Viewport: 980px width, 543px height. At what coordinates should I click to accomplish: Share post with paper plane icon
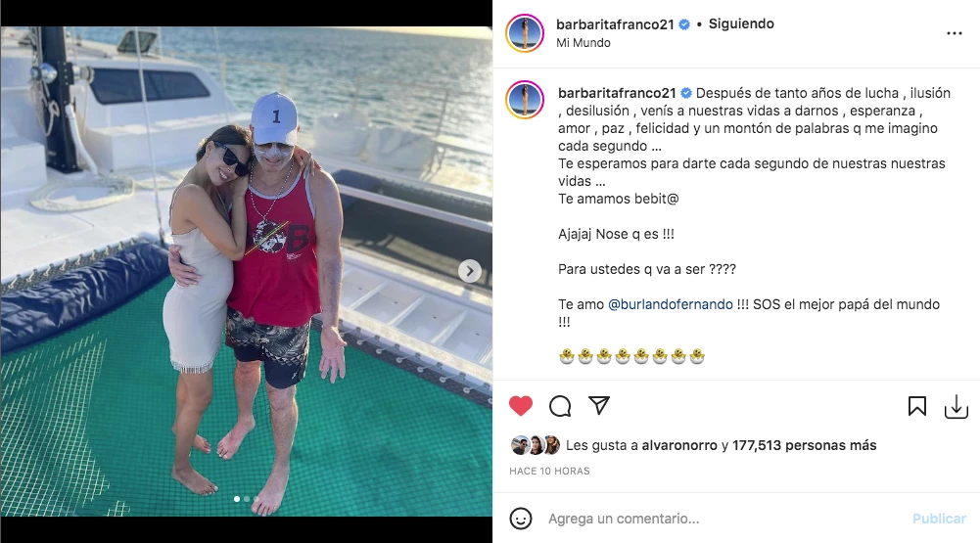[x=599, y=405]
